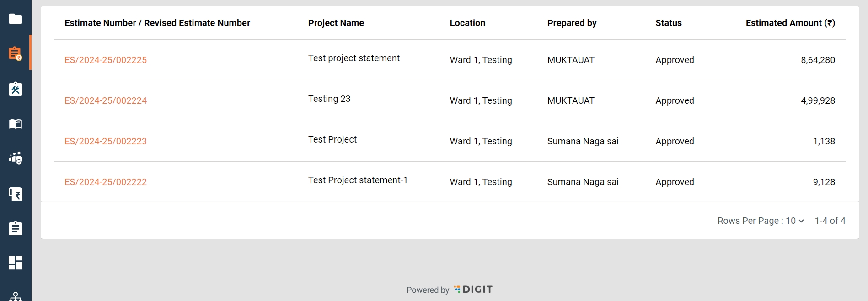The height and width of the screenshot is (301, 868).
Task: Click the hierarchy tree sidebar icon
Action: point(16,296)
